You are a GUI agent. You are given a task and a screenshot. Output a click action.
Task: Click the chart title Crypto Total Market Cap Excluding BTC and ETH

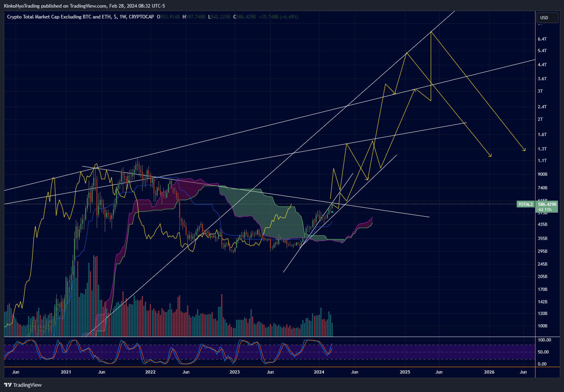(x=59, y=17)
